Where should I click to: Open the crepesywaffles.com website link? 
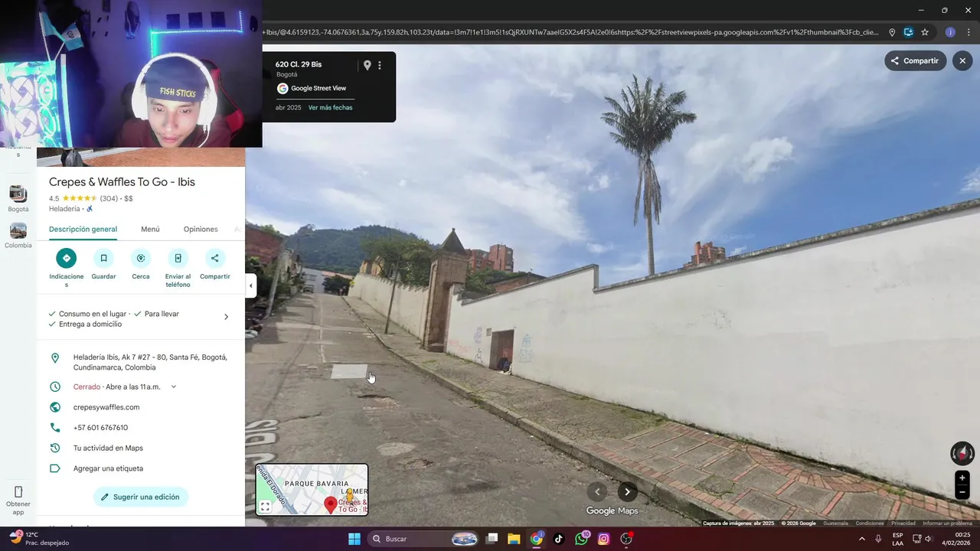click(106, 407)
